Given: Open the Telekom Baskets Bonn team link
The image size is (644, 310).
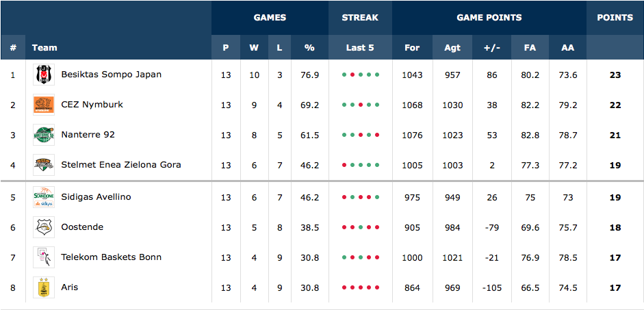Looking at the screenshot, I should 112,257.
